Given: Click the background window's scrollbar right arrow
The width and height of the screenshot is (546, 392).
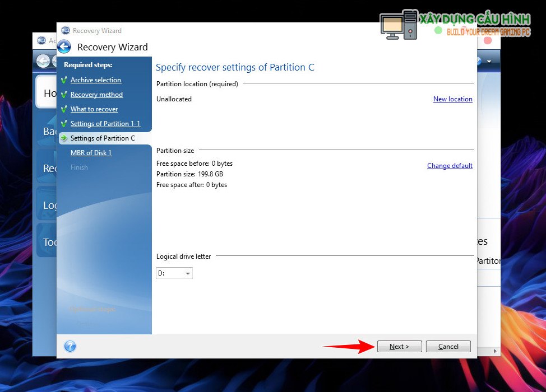Looking at the screenshot, I should 496,351.
